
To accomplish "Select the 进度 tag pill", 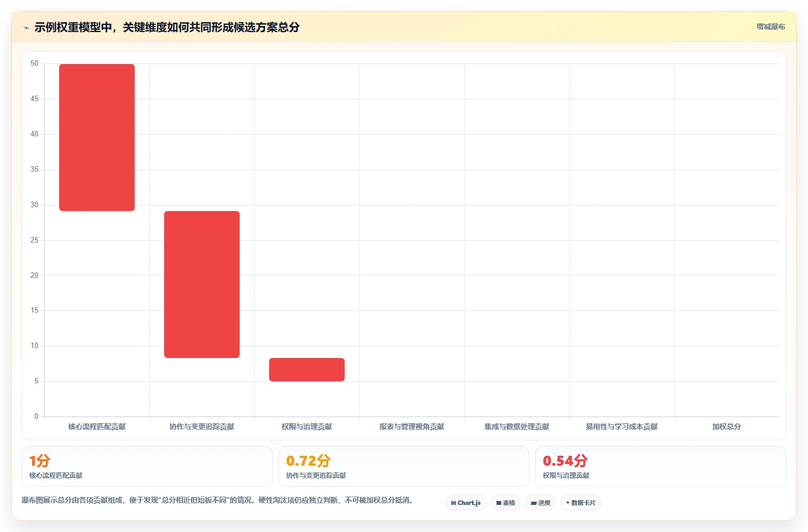I will pyautogui.click(x=541, y=503).
